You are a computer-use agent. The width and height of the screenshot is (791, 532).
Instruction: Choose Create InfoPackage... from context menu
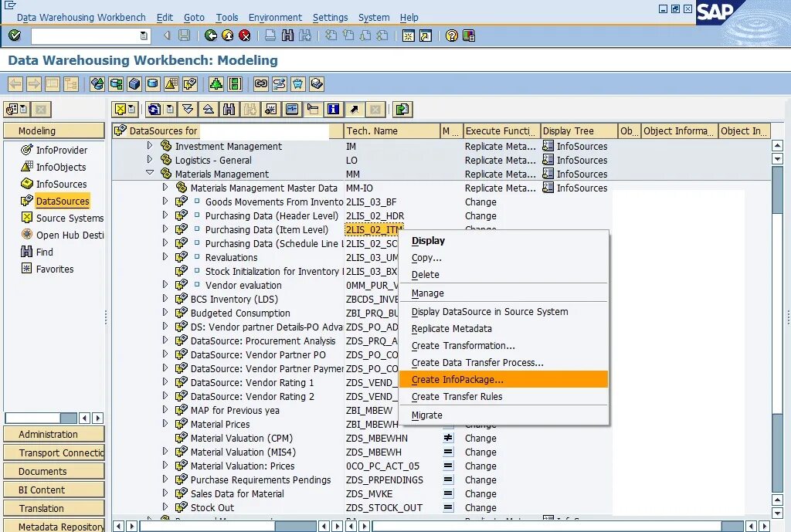[504, 379]
